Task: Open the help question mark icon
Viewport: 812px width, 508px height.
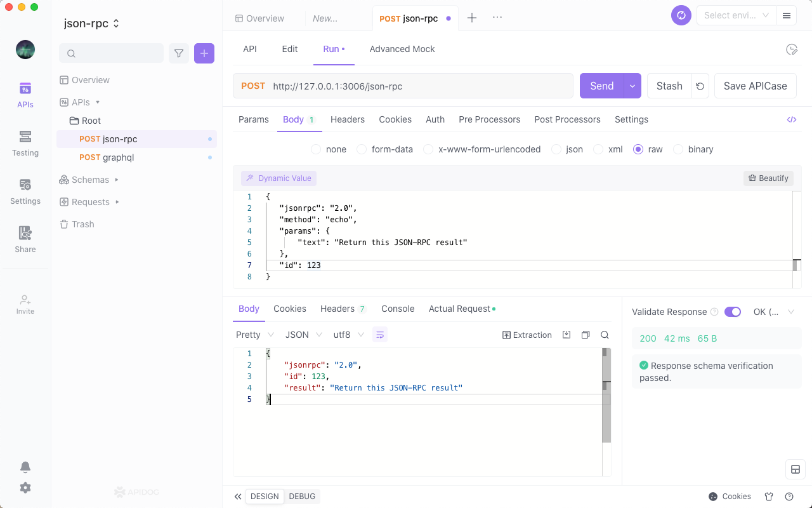Action: 789,497
